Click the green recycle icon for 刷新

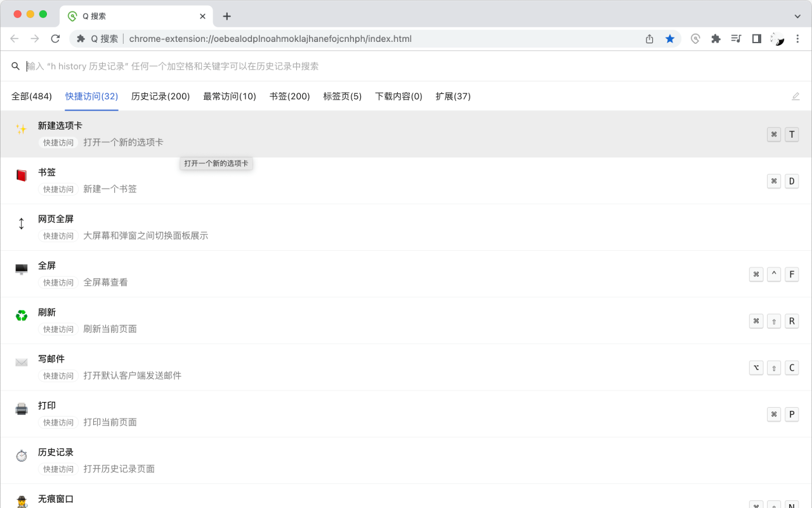point(22,316)
